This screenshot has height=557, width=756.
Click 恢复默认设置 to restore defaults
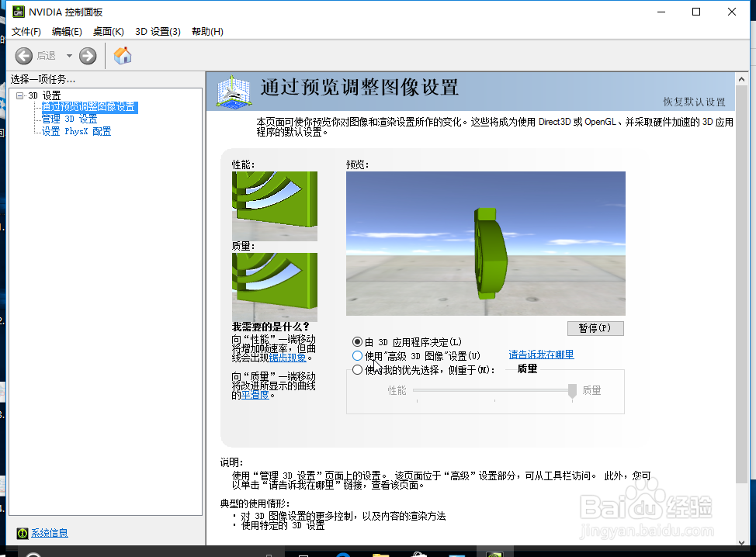(x=694, y=102)
